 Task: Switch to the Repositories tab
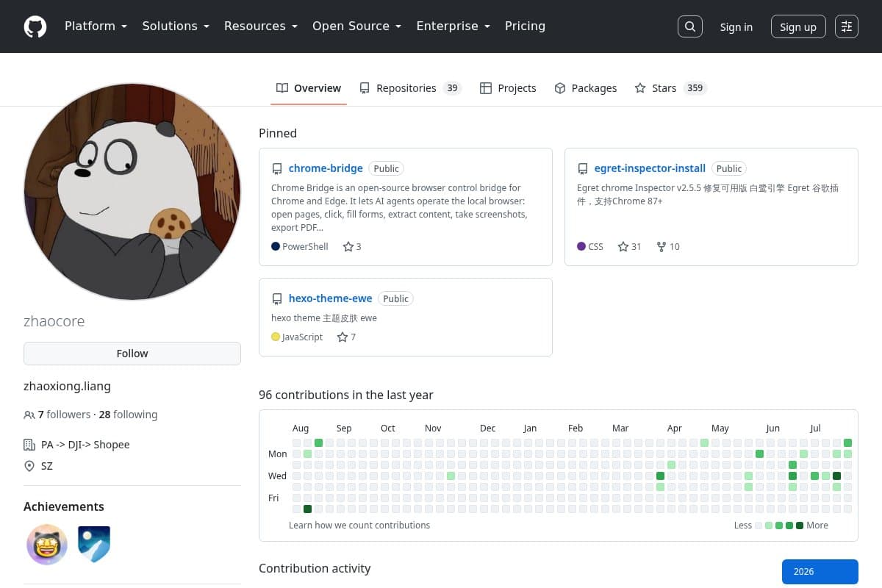(410, 88)
